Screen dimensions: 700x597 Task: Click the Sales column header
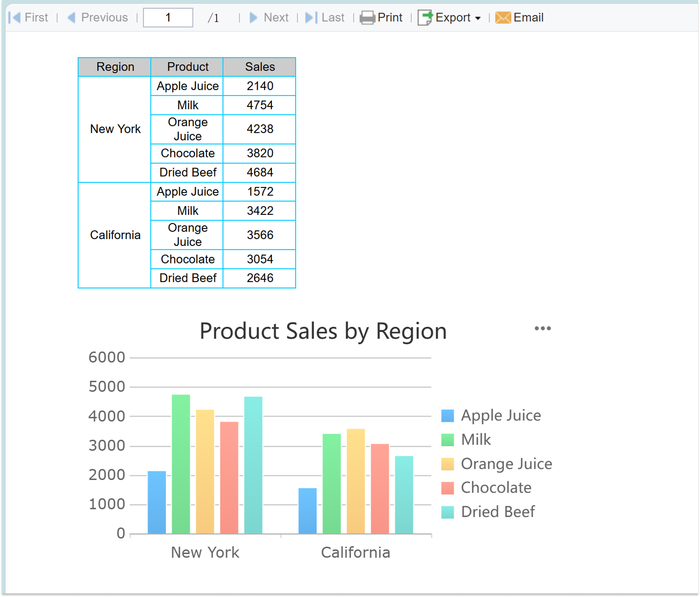tap(260, 67)
